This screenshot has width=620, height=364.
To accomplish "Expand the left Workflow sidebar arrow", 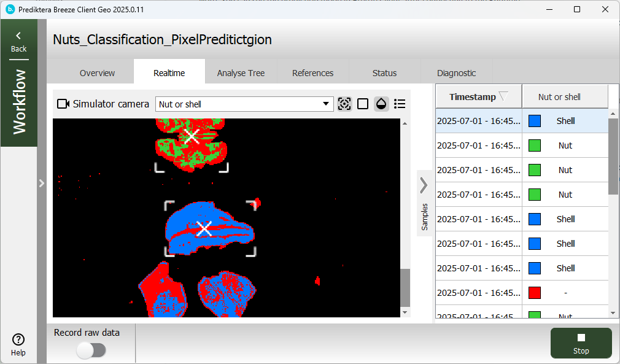I will (x=41, y=183).
